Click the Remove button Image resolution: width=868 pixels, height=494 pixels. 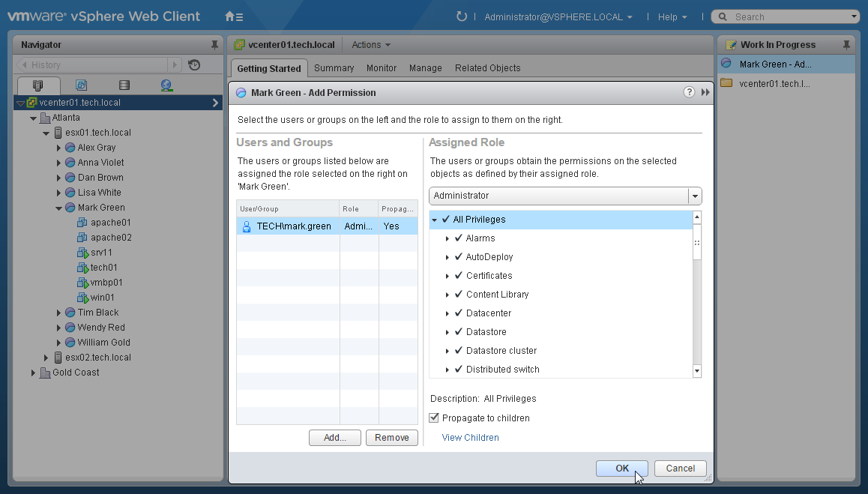coord(392,438)
